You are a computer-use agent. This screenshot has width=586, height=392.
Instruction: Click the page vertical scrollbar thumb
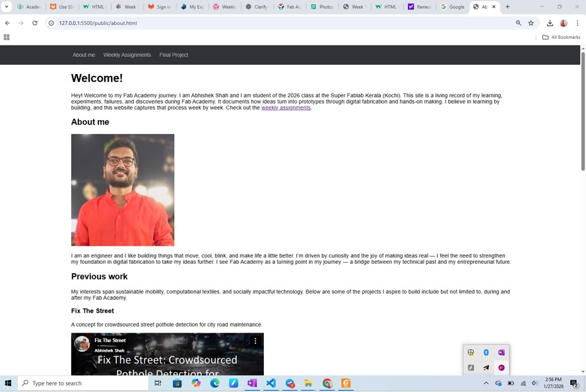click(x=583, y=112)
